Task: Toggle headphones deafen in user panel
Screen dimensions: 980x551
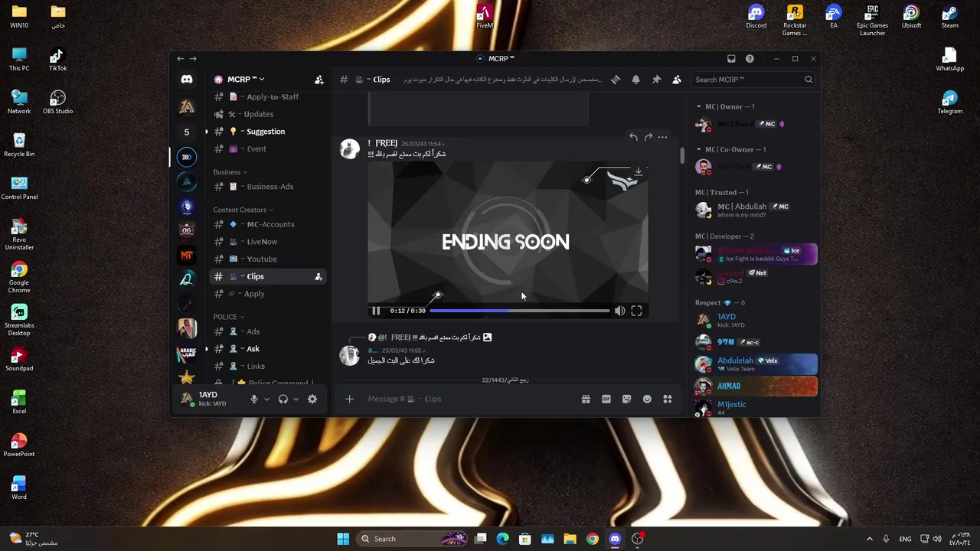Action: point(283,399)
